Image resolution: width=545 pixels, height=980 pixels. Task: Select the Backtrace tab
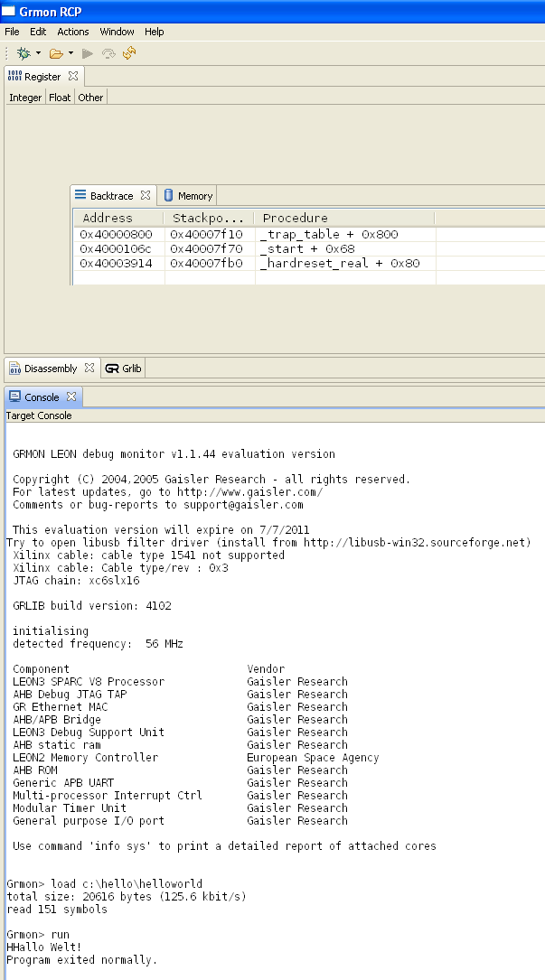[111, 196]
